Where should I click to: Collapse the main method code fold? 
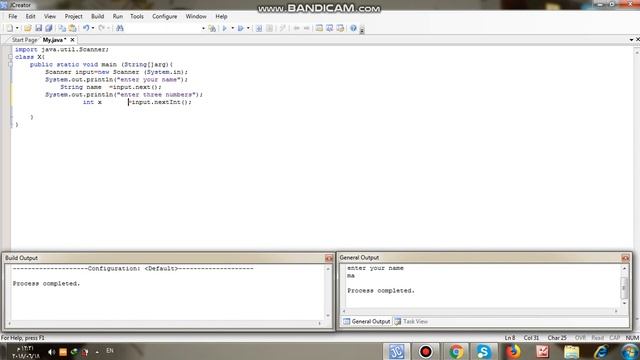pos(10,64)
